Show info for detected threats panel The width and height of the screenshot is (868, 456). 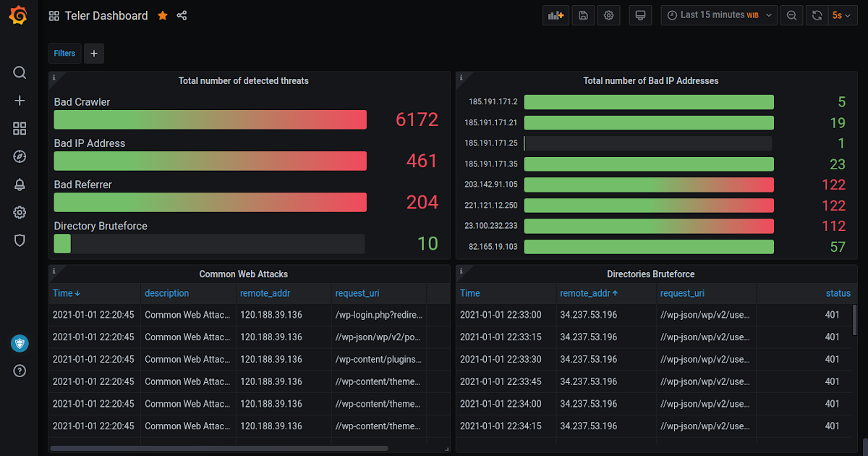coord(54,77)
